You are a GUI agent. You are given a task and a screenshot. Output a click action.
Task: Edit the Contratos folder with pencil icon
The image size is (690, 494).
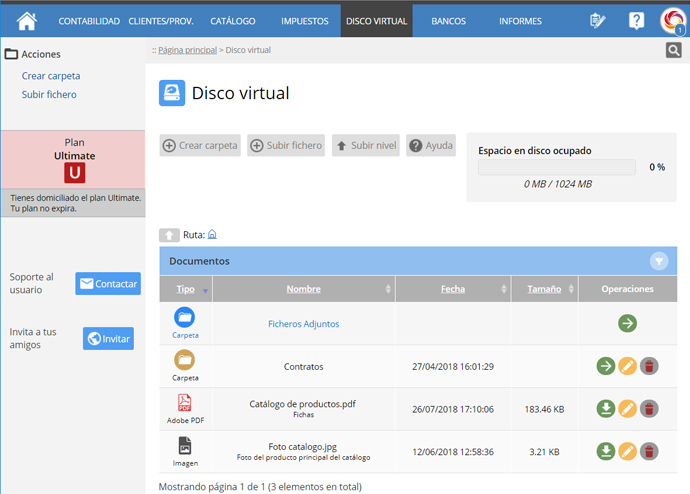pyautogui.click(x=627, y=366)
